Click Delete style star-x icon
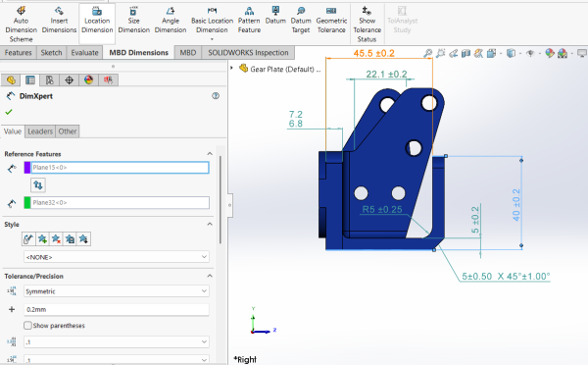Viewport: 588px width, 365px height. (x=56, y=238)
